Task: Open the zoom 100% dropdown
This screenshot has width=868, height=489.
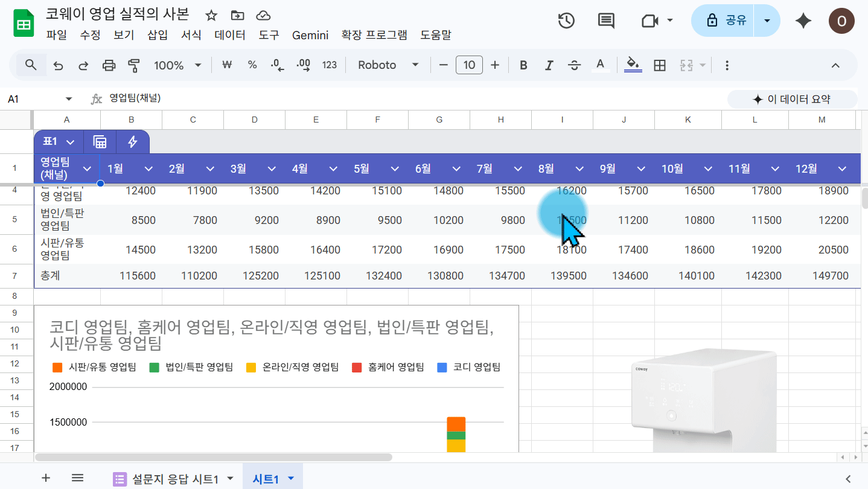Action: [x=177, y=65]
